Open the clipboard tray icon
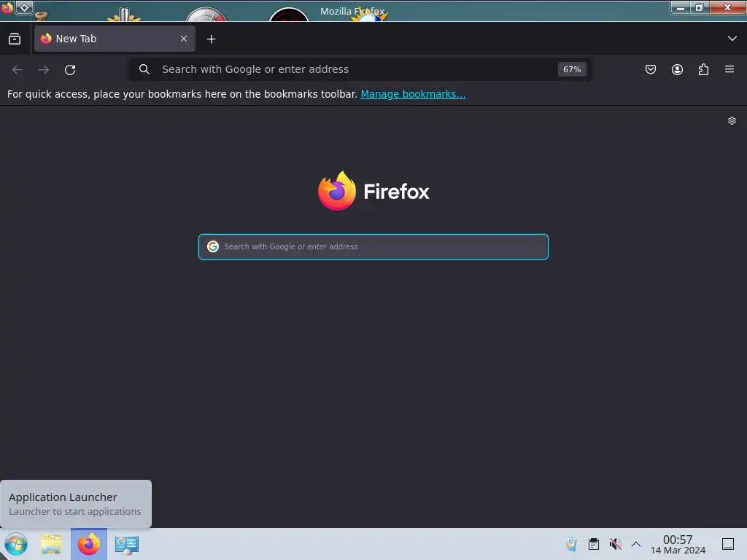 pyautogui.click(x=594, y=544)
